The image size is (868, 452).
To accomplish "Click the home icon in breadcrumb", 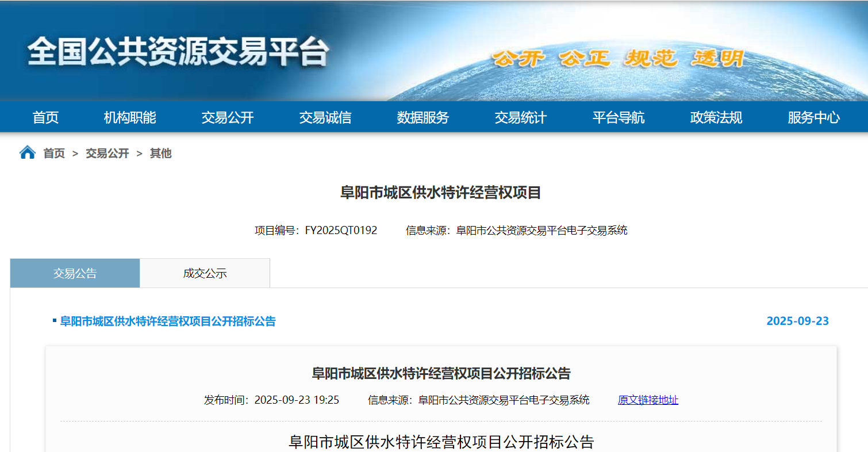I will [28, 153].
